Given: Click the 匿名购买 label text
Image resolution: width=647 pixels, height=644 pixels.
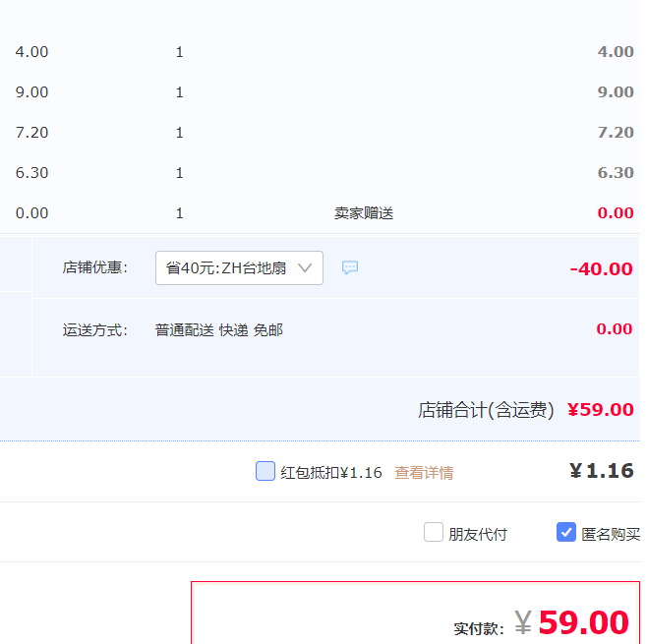Looking at the screenshot, I should pyautogui.click(x=611, y=534).
